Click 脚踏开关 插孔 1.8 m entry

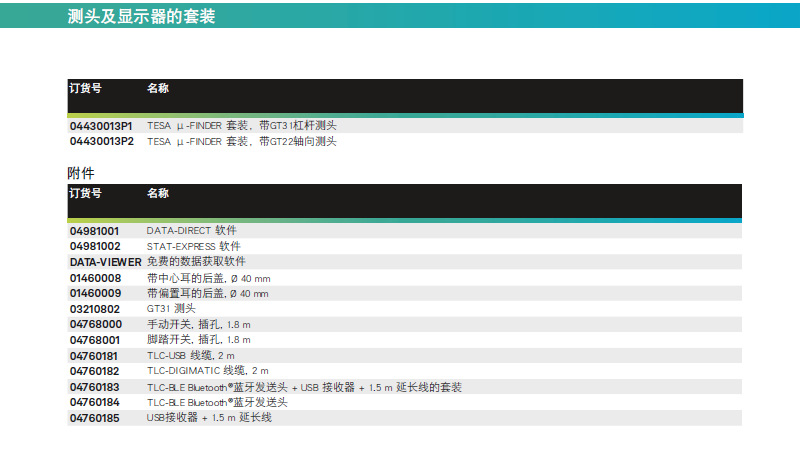tap(199, 340)
